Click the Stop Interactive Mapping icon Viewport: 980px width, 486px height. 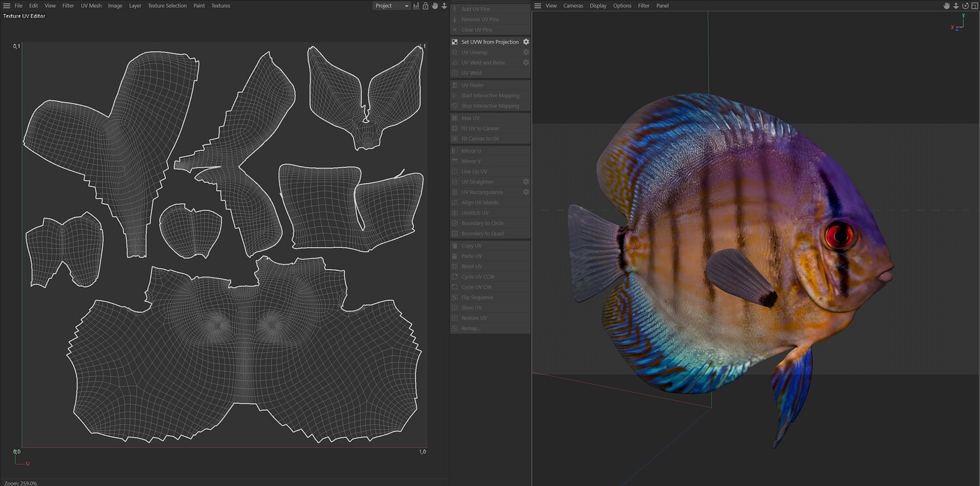click(x=455, y=106)
